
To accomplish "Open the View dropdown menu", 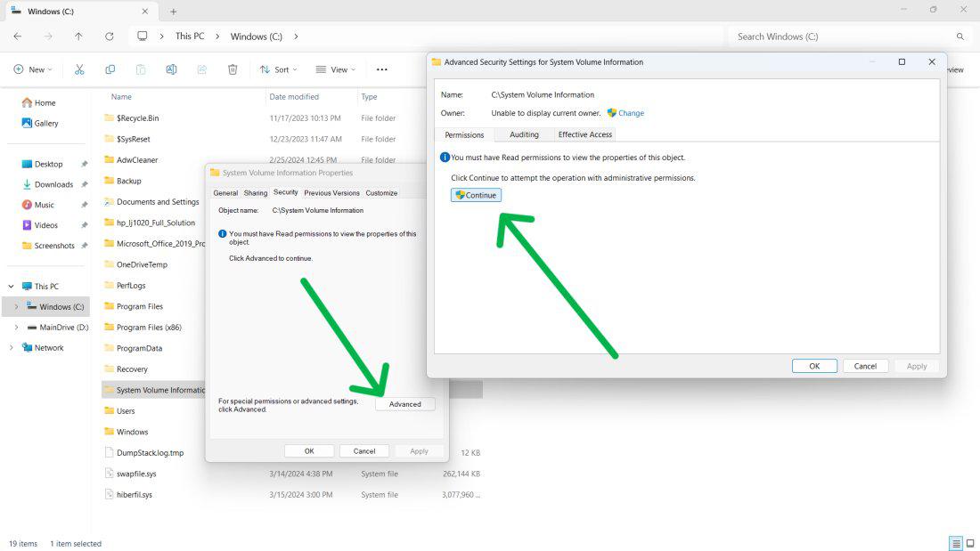I will (x=336, y=69).
